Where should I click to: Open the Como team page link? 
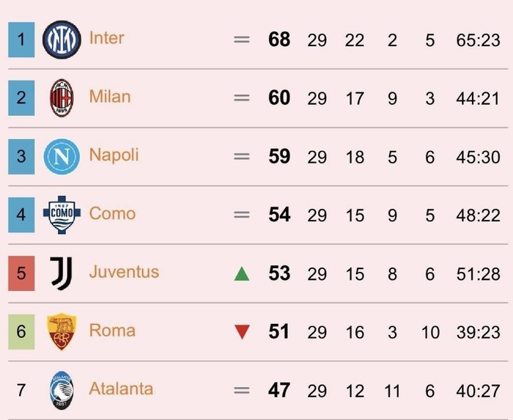[112, 213]
